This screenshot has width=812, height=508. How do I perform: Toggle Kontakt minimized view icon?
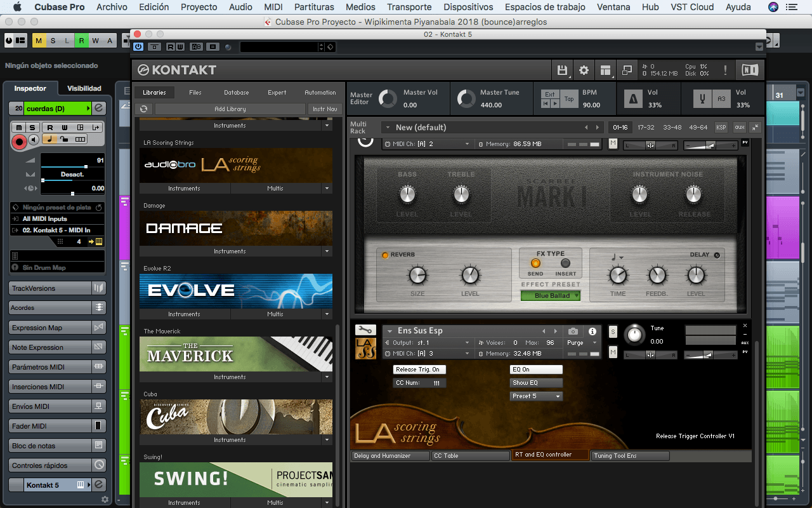(627, 70)
